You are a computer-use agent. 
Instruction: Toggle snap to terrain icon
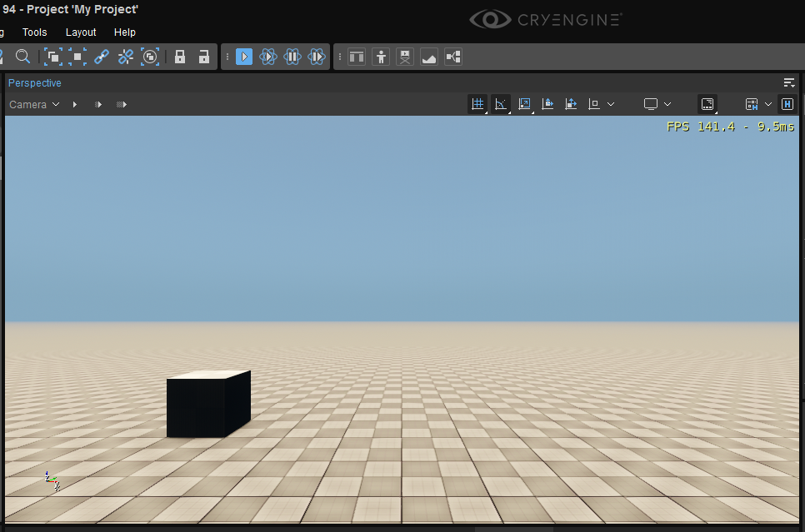(x=547, y=104)
